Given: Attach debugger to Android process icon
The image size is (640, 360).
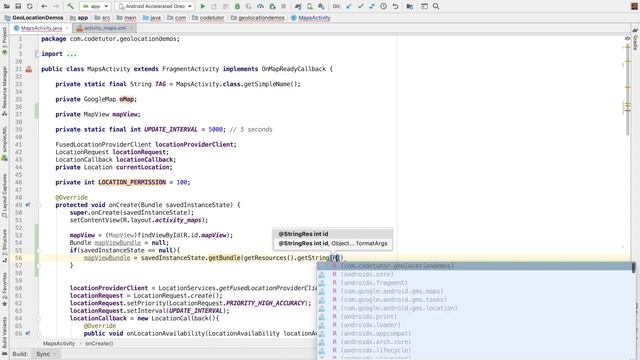Looking at the screenshot, I should coord(272,6).
